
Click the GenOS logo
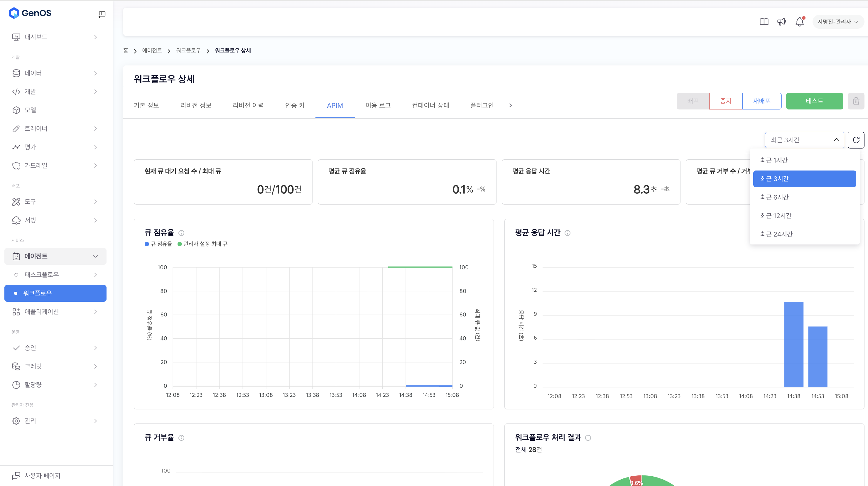click(30, 13)
